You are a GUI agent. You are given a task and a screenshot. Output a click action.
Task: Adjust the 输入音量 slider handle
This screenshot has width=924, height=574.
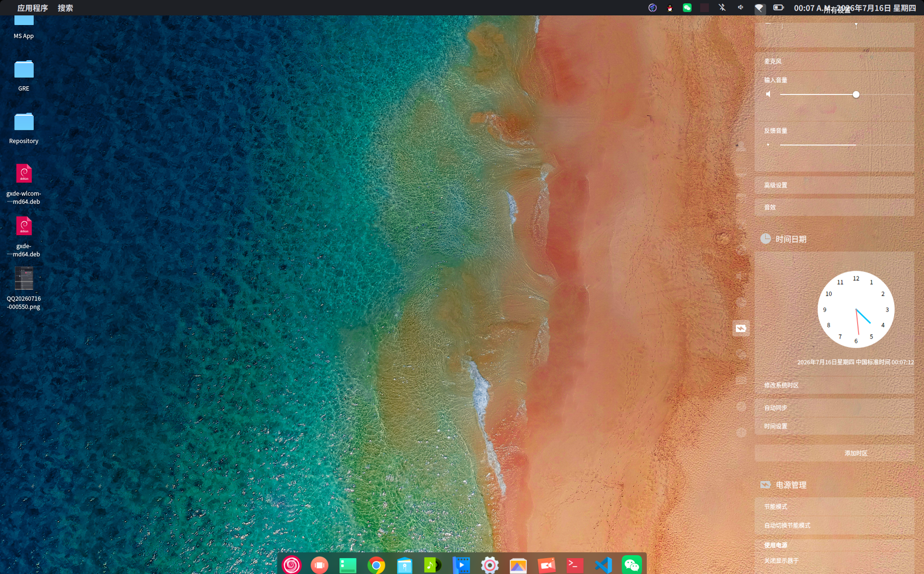(x=856, y=94)
